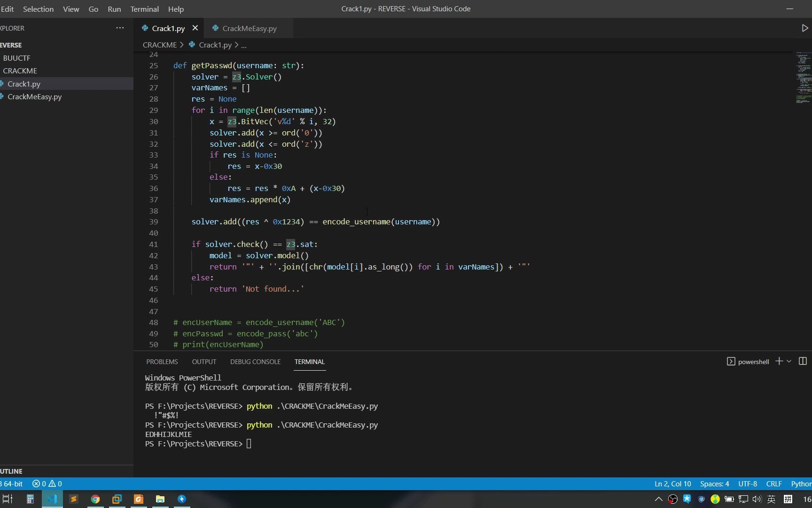Click Crack1.py in the breadcrumb
The height and width of the screenshot is (508, 812).
coord(215,45)
